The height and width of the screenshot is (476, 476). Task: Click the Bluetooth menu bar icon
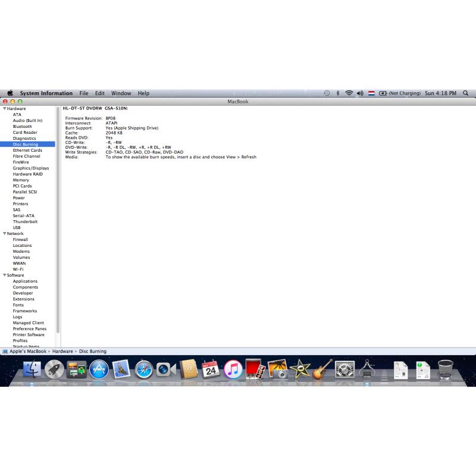coord(337,93)
